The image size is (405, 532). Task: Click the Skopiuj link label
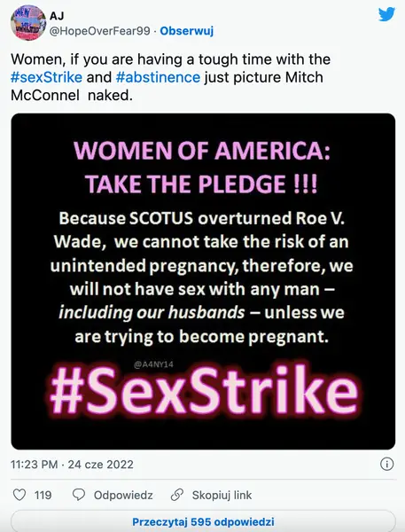pos(222,495)
